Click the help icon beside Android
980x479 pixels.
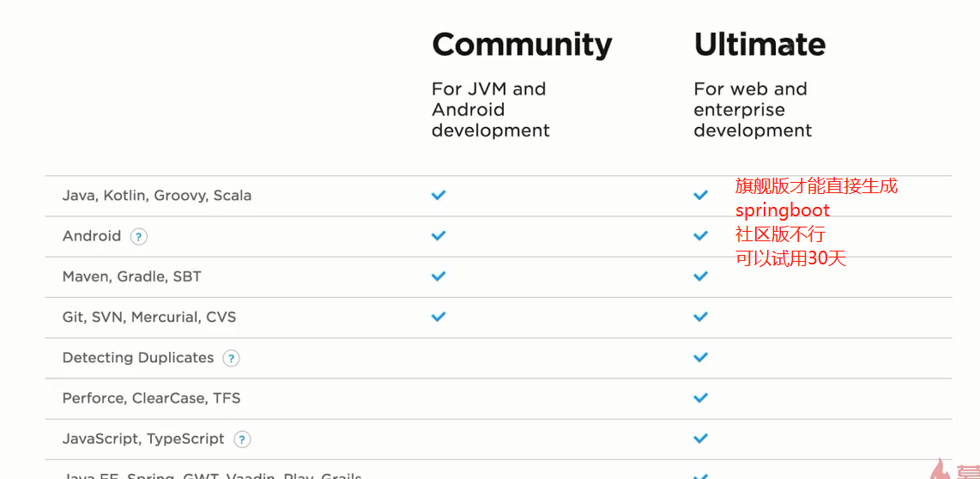coord(139,237)
